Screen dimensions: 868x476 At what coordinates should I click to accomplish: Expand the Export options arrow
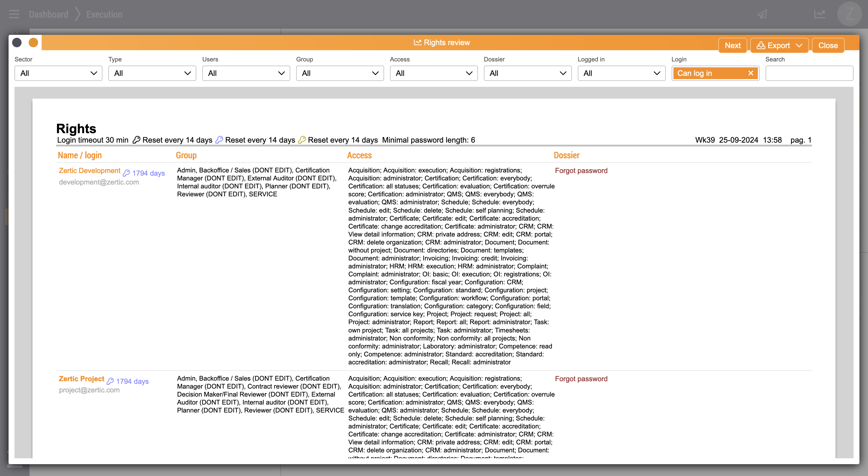click(x=799, y=45)
